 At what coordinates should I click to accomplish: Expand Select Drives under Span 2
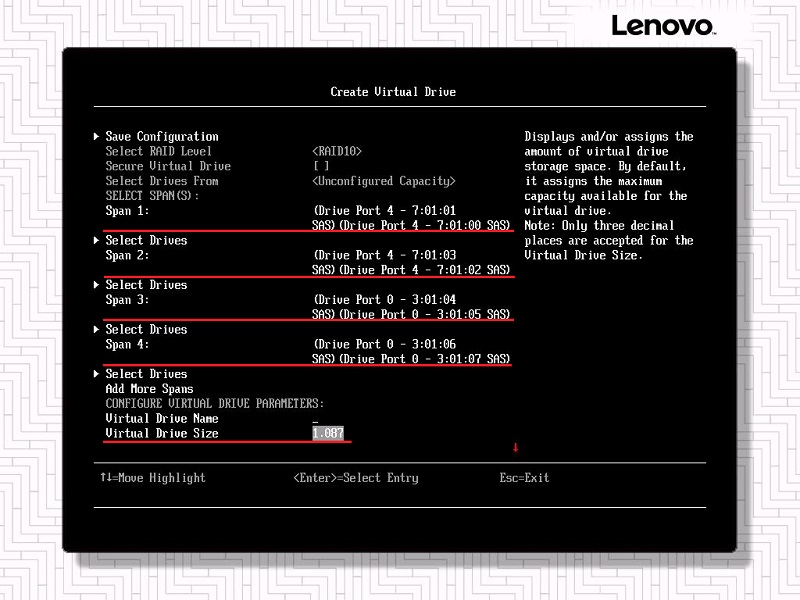point(146,285)
